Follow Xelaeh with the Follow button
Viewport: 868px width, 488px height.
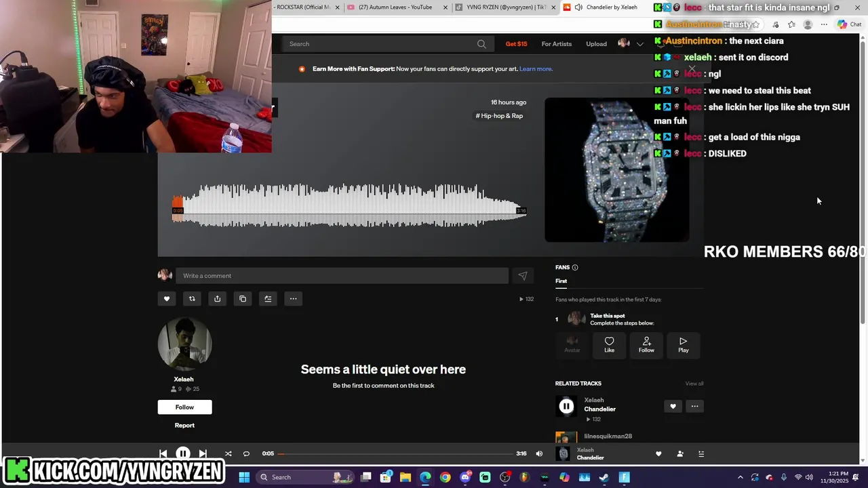184,407
